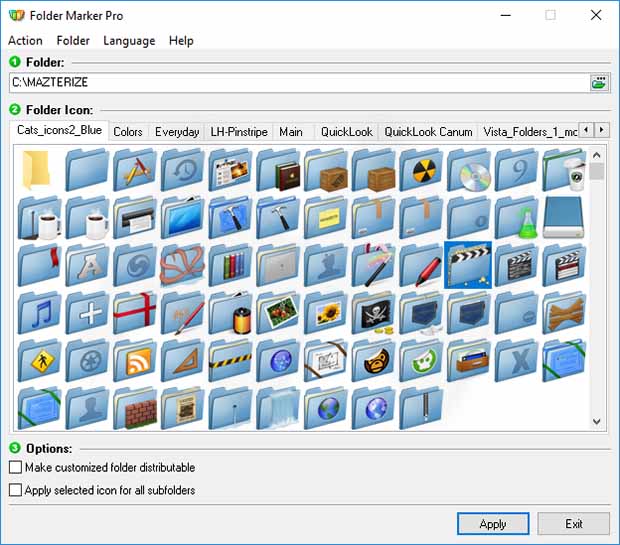This screenshot has height=545, width=620.
Task: Choose the zipper folder icon
Action: pyautogui.click(x=420, y=408)
